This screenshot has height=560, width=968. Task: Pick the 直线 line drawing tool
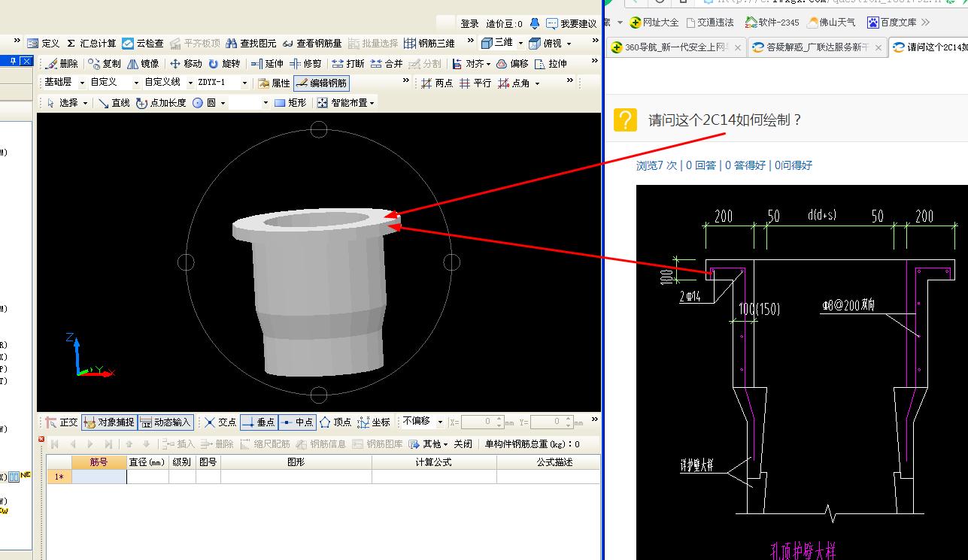(x=114, y=103)
